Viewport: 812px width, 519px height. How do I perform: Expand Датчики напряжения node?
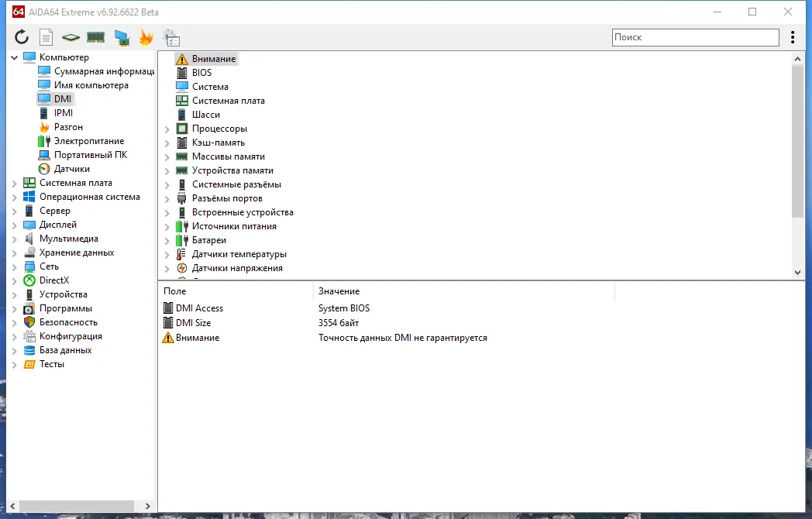pos(167,269)
